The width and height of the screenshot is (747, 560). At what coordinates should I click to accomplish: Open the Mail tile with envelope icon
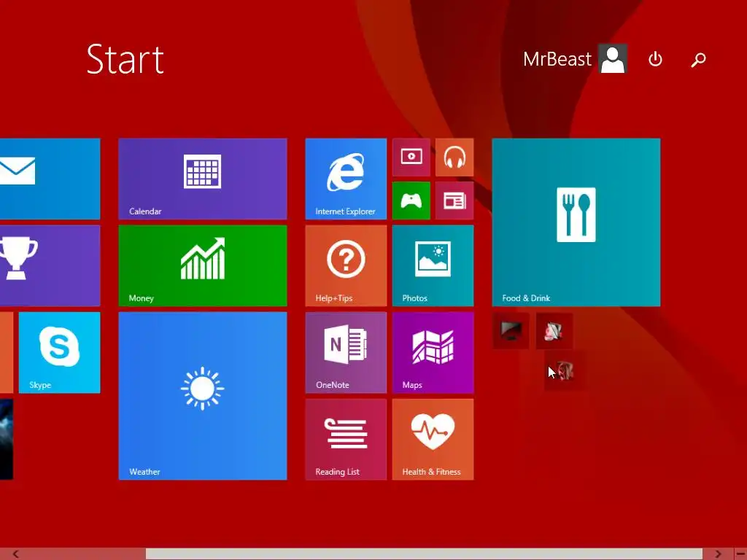click(50, 179)
